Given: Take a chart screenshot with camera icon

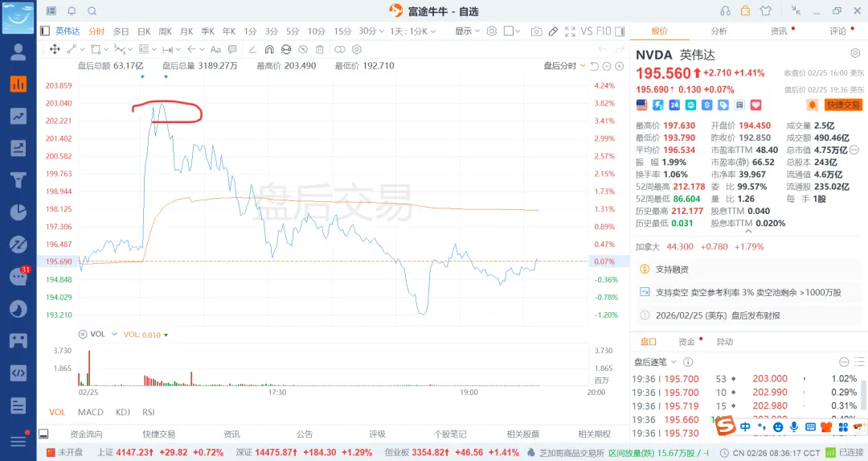Looking at the screenshot, I should pos(536,31).
